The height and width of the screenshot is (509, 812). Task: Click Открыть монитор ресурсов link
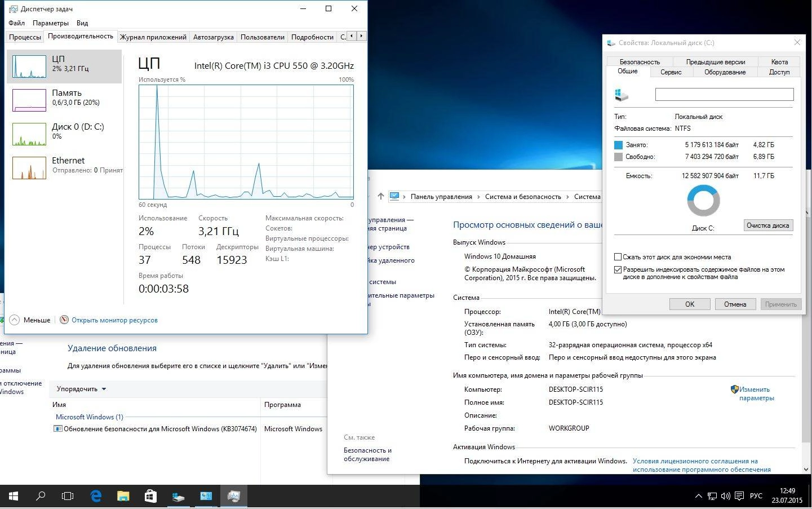tap(114, 320)
